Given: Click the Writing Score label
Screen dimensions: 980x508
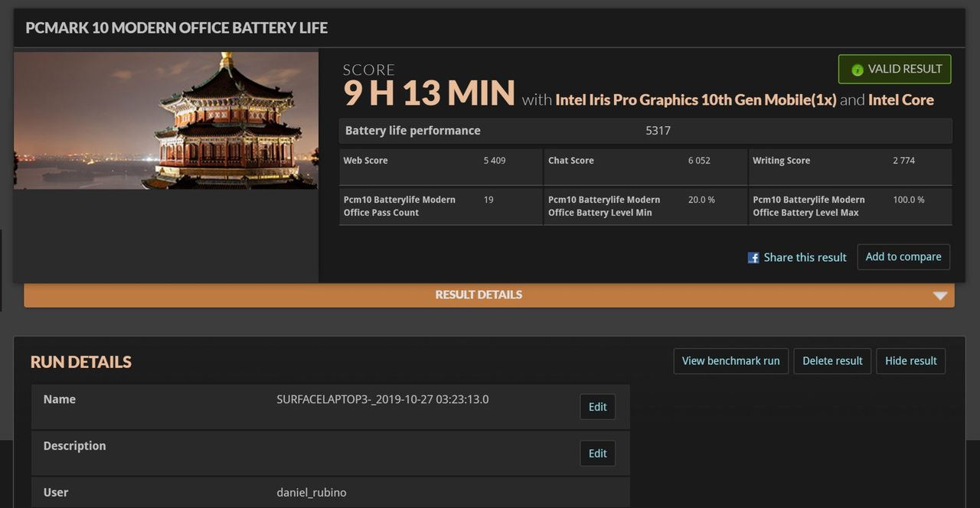Looking at the screenshot, I should point(781,161).
